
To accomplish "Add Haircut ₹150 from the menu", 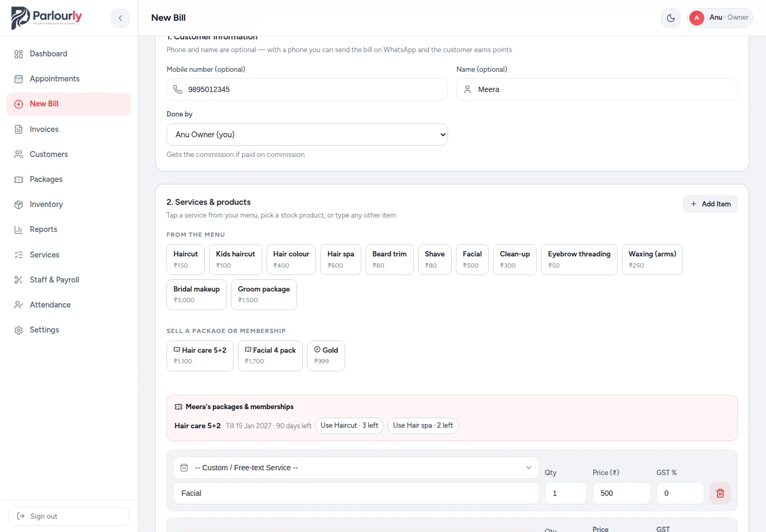I will click(186, 260).
